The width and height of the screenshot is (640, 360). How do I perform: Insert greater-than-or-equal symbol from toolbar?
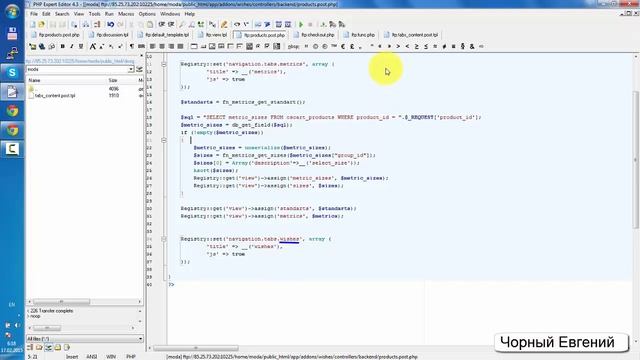pyautogui.click(x=416, y=47)
